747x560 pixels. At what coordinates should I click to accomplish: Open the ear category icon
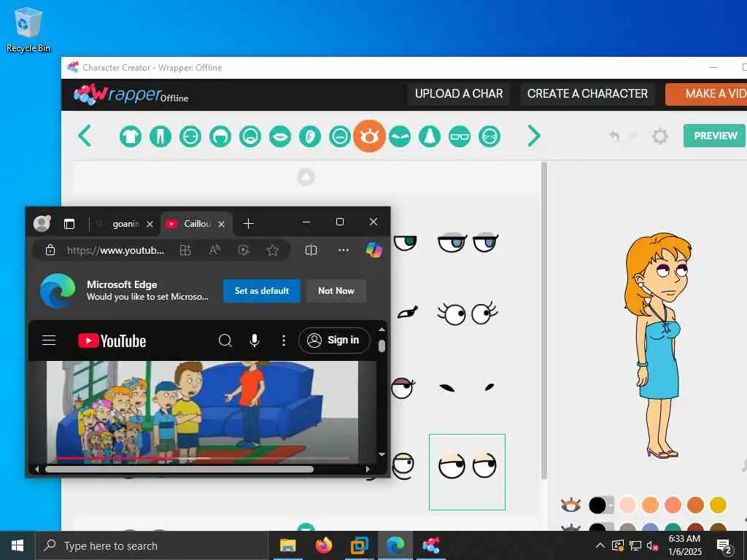pos(310,136)
